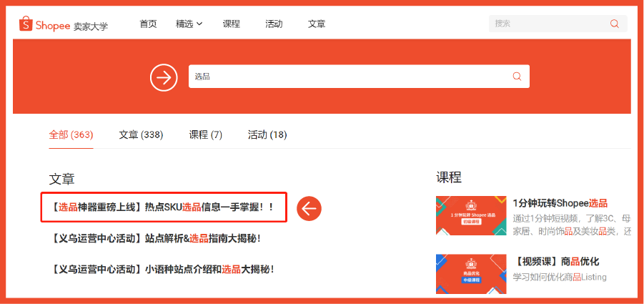
Task: Open the 活动 navigation item
Action: (274, 24)
